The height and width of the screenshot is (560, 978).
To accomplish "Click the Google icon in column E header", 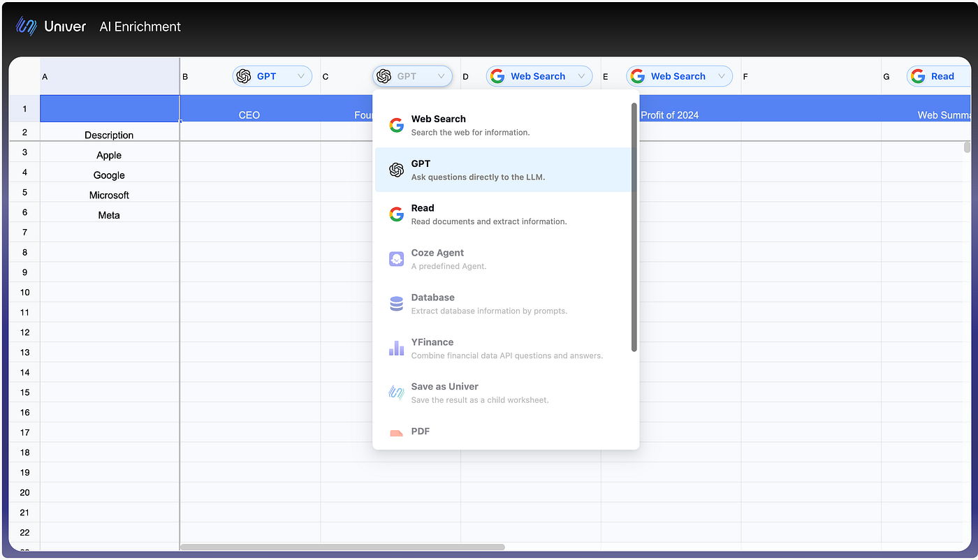I will point(638,76).
